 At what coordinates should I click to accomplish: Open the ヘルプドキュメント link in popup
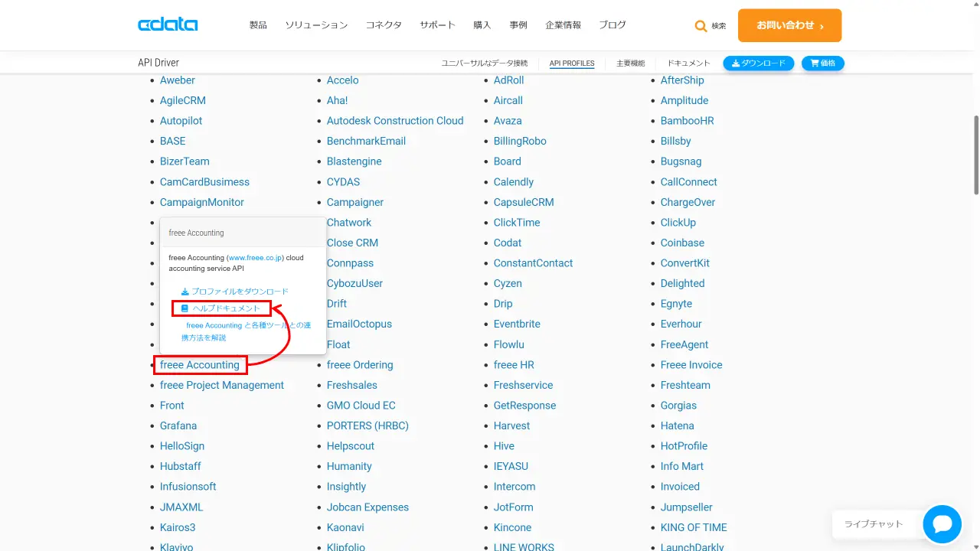pyautogui.click(x=226, y=308)
